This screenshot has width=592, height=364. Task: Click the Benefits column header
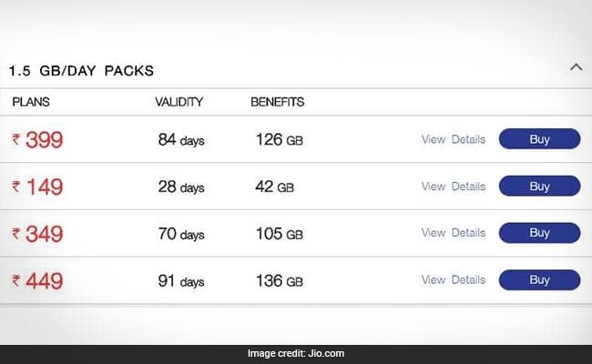(277, 102)
